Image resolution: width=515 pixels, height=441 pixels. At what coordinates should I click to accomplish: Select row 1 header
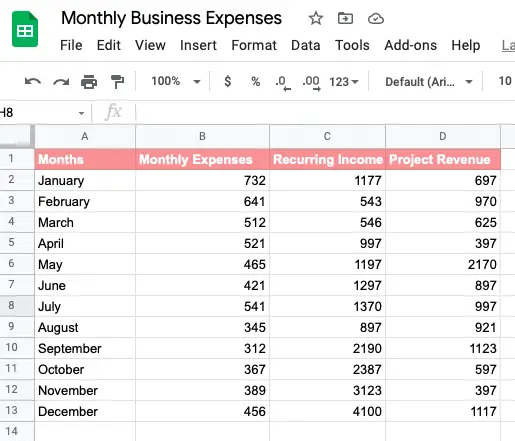(17, 159)
